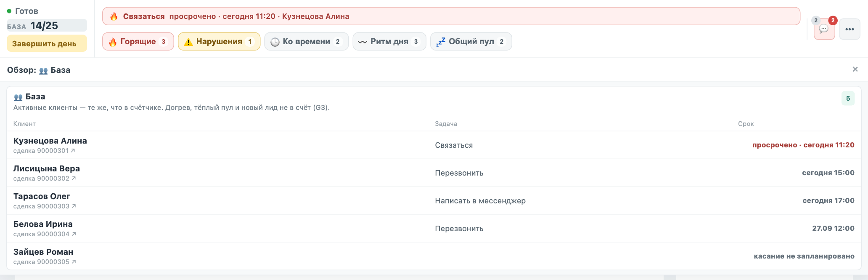Image resolution: width=868 pixels, height=280 pixels.
Task: Open deal link сделка 90000302
Action: (x=45, y=179)
